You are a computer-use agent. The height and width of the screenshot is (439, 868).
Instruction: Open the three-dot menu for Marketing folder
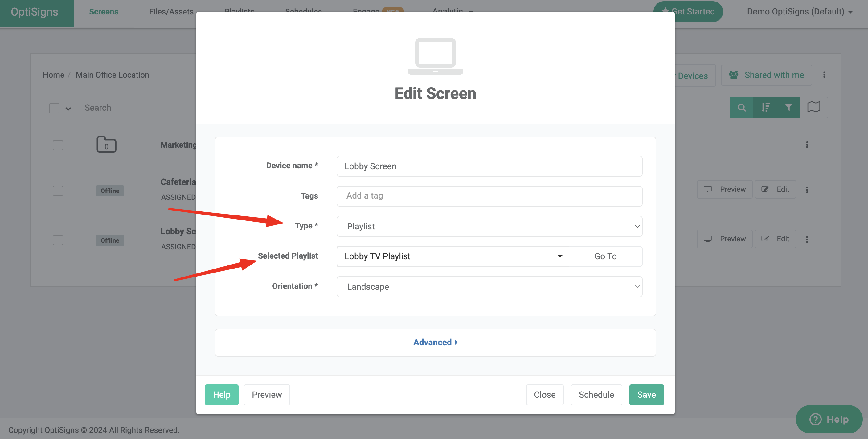point(807,145)
